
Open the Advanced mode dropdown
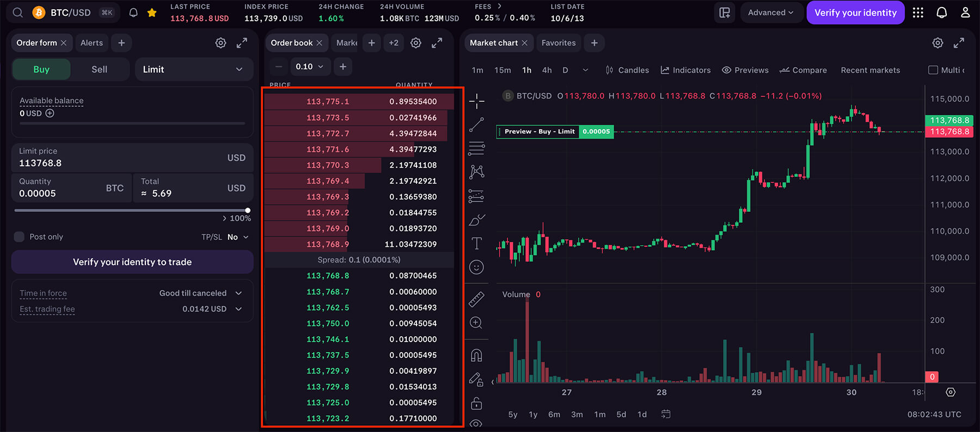coord(770,13)
